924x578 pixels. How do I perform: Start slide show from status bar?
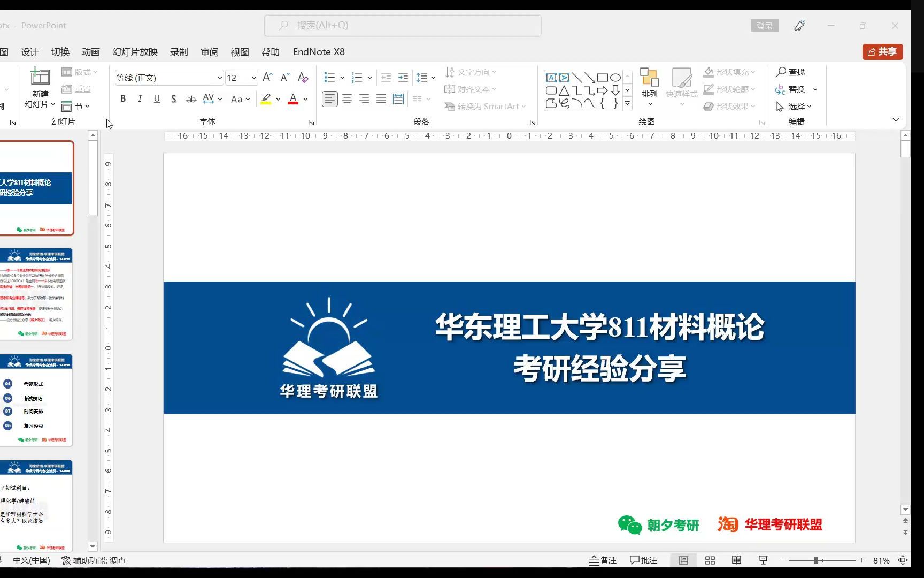pos(763,560)
